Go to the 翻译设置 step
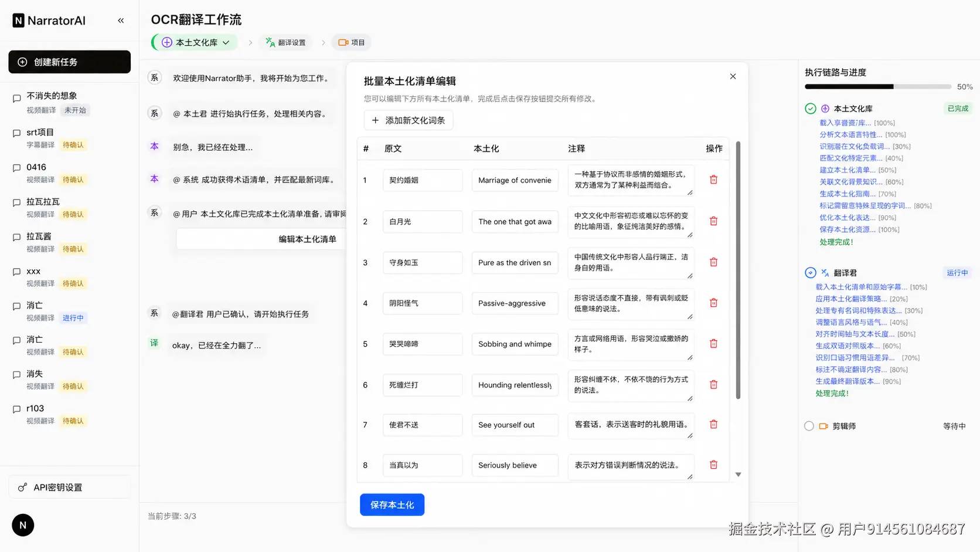Screen dimensions: 980x552 [286, 42]
